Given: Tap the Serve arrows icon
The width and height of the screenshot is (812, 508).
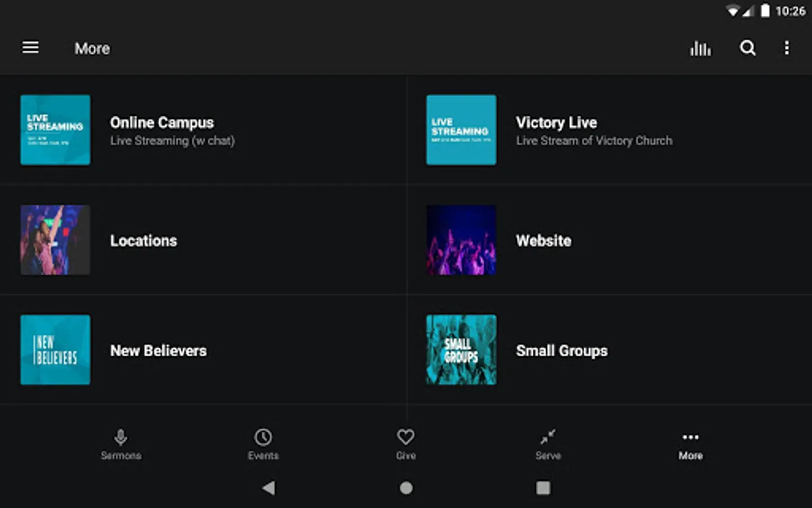Looking at the screenshot, I should tap(548, 437).
